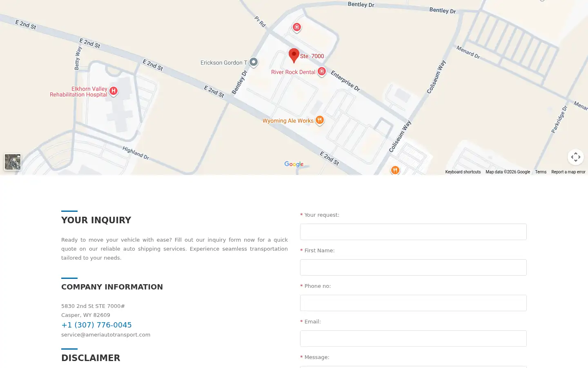This screenshot has width=588, height=368.
Task: Click the Erickson Gordon T label
Action: 224,63
